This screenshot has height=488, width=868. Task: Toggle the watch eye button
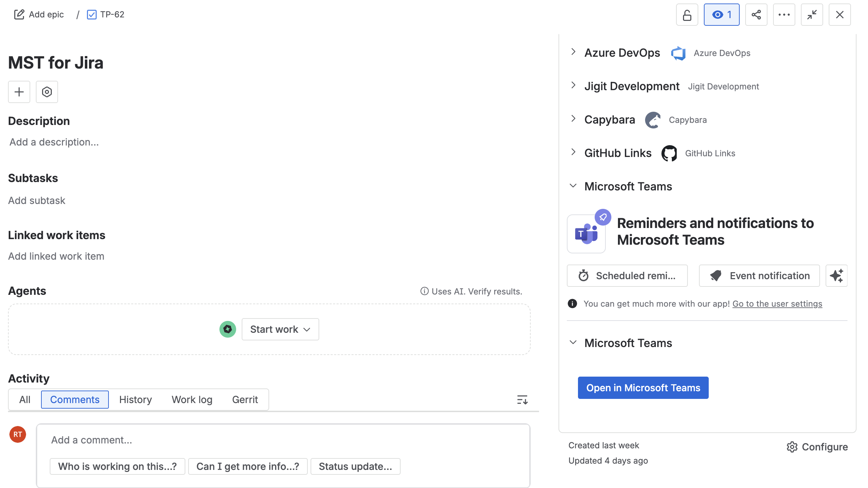click(722, 15)
